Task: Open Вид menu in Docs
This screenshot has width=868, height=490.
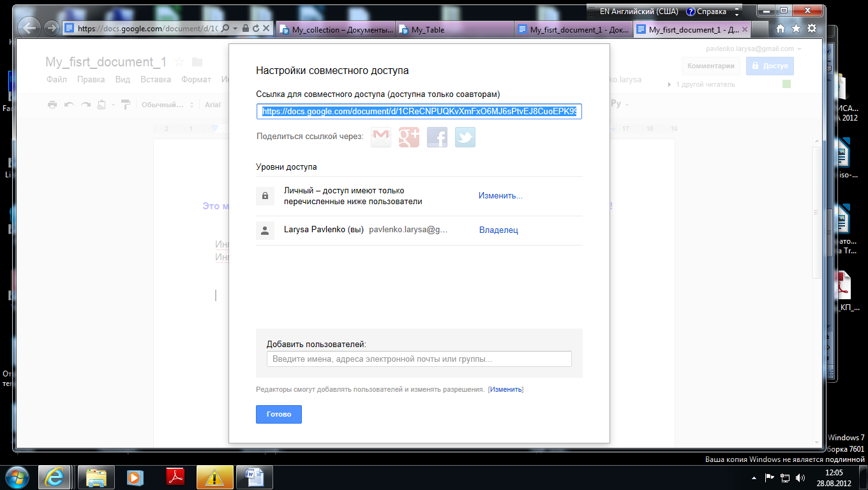Action: pos(123,80)
